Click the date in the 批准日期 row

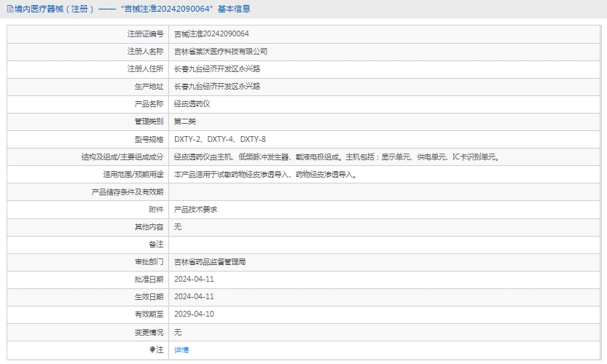(195, 280)
